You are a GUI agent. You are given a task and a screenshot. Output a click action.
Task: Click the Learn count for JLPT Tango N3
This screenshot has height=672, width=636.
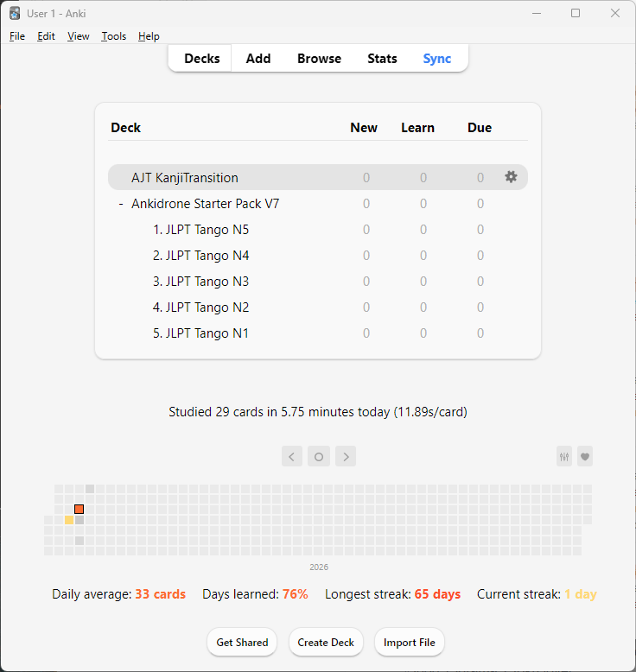[x=423, y=282]
